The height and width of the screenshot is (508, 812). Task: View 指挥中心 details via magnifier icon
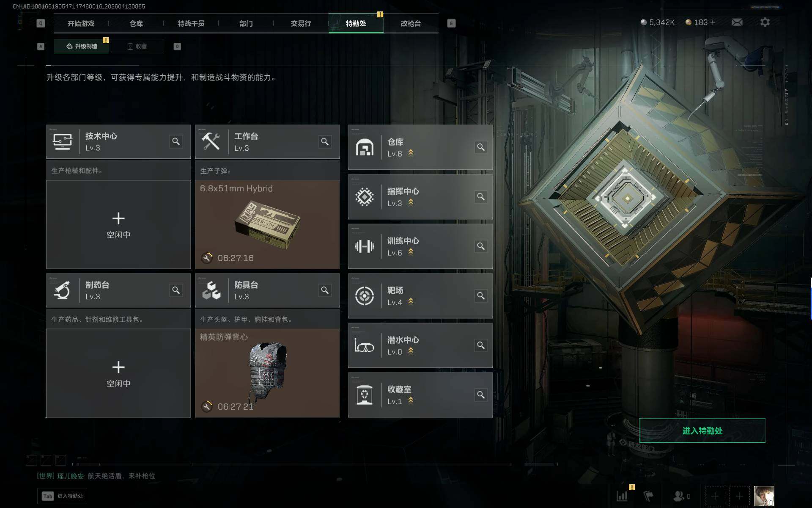481,196
